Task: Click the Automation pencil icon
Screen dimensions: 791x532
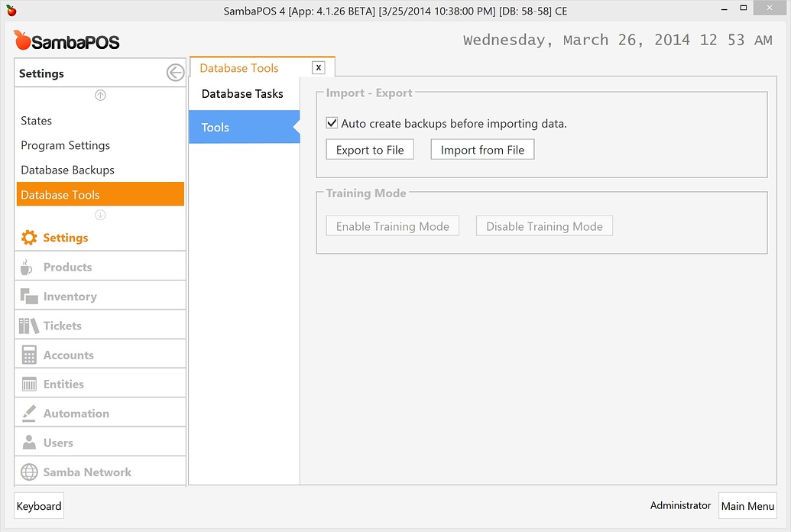Action: click(x=28, y=412)
